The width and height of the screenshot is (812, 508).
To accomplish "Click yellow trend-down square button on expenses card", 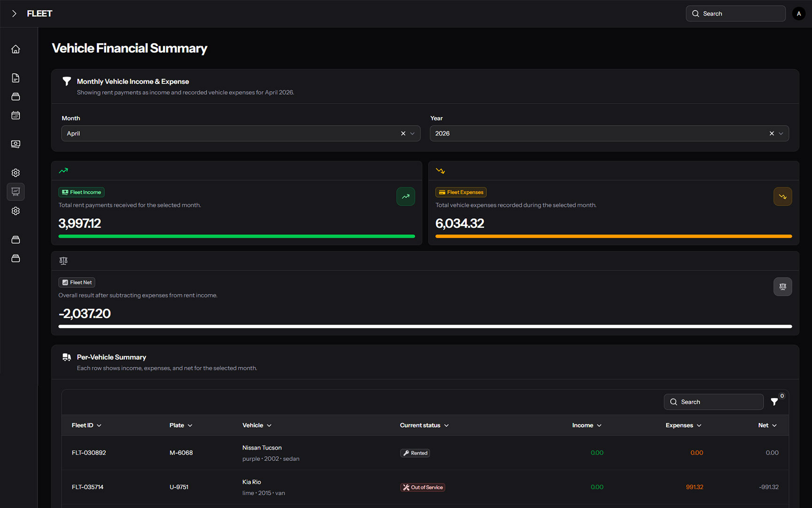I will (782, 197).
